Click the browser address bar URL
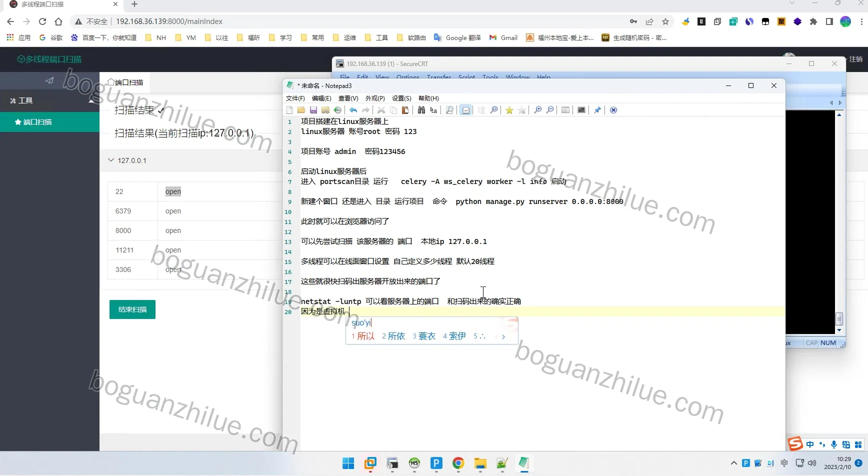Image resolution: width=868 pixels, height=476 pixels. click(169, 21)
